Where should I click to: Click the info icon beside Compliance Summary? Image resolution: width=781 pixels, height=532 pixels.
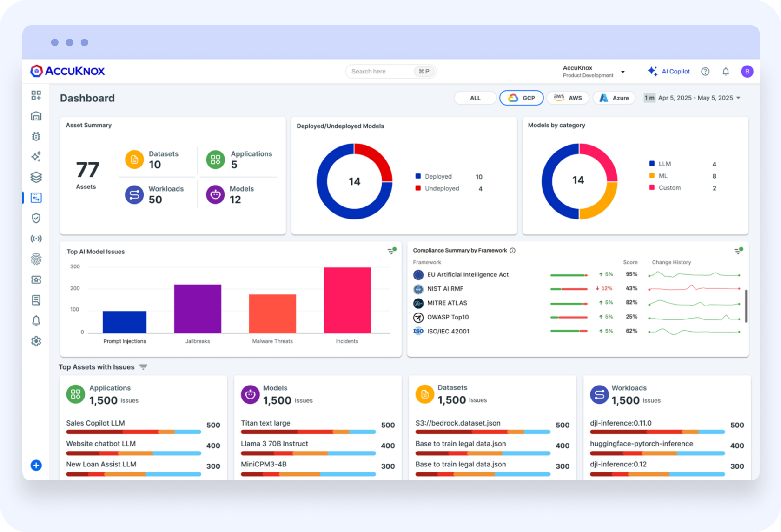(513, 251)
